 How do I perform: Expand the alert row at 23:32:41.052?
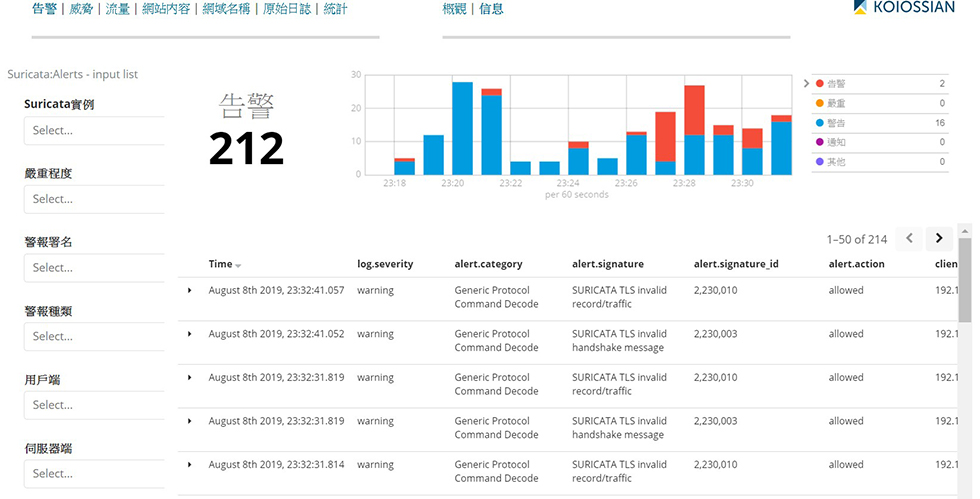coord(189,334)
